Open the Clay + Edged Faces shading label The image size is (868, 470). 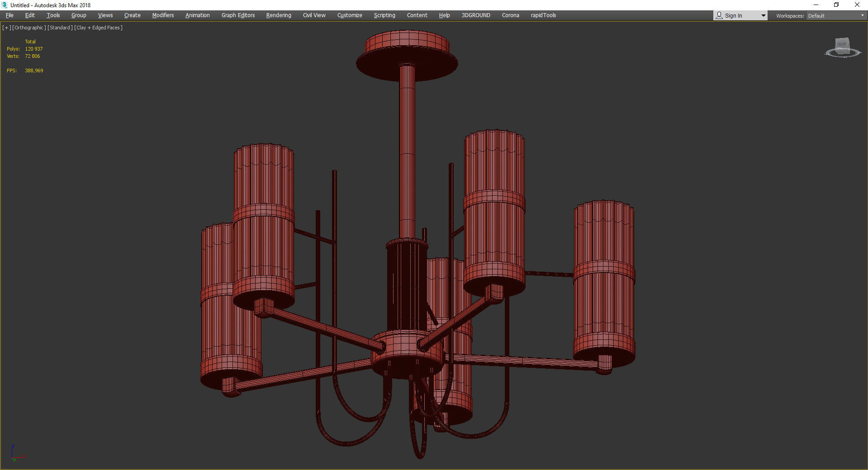click(x=99, y=28)
